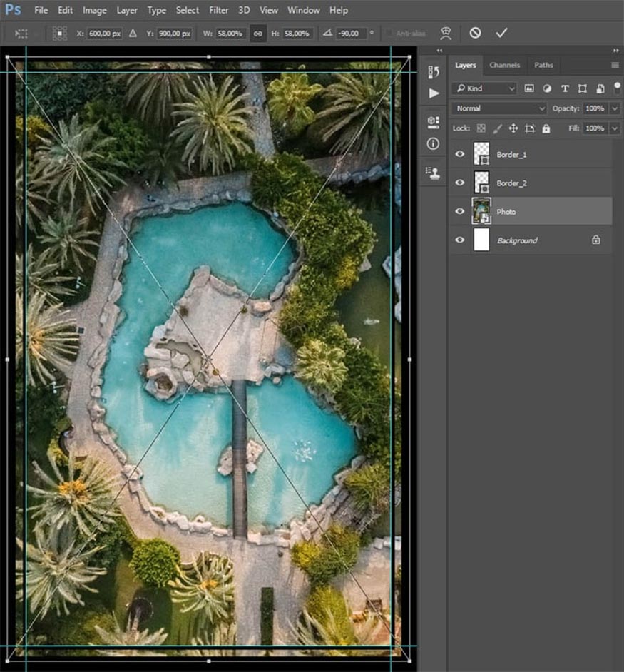Open the Fill slider dropdown
This screenshot has height=672, width=624.
click(615, 128)
